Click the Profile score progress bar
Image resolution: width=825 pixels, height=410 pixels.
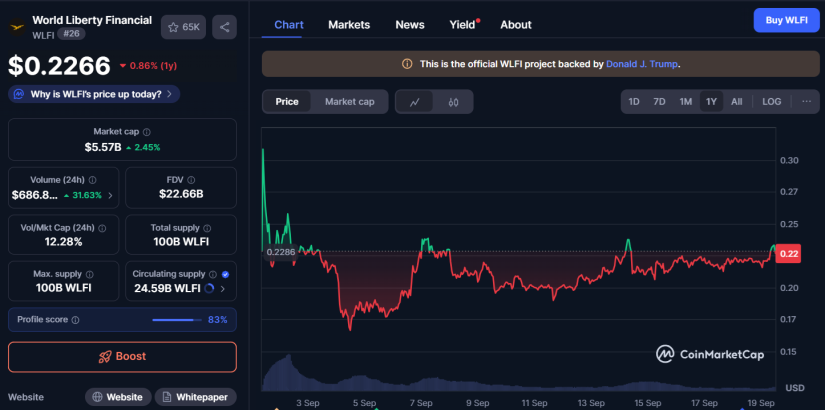[177, 320]
